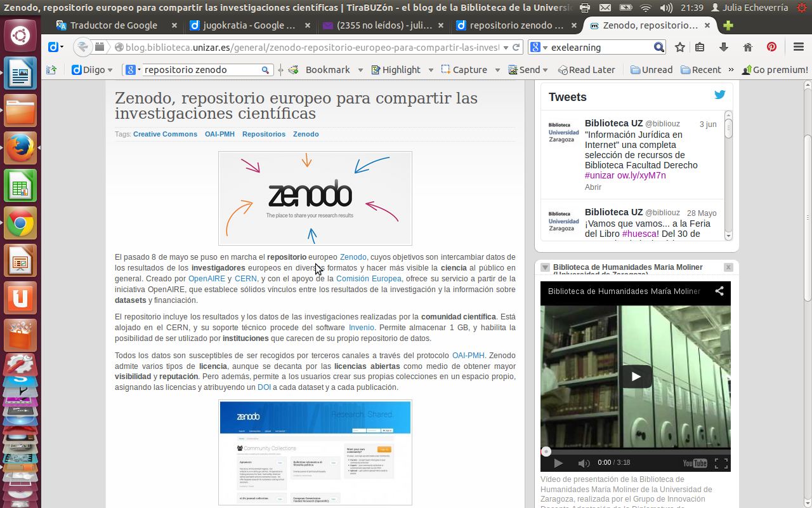Expand the Highlight dropdown arrow

tap(431, 70)
